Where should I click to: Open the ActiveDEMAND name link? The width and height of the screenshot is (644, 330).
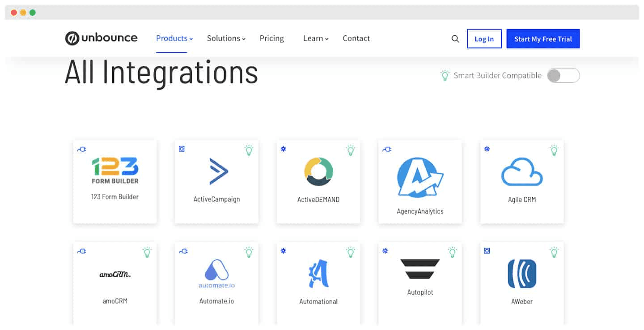pos(318,200)
